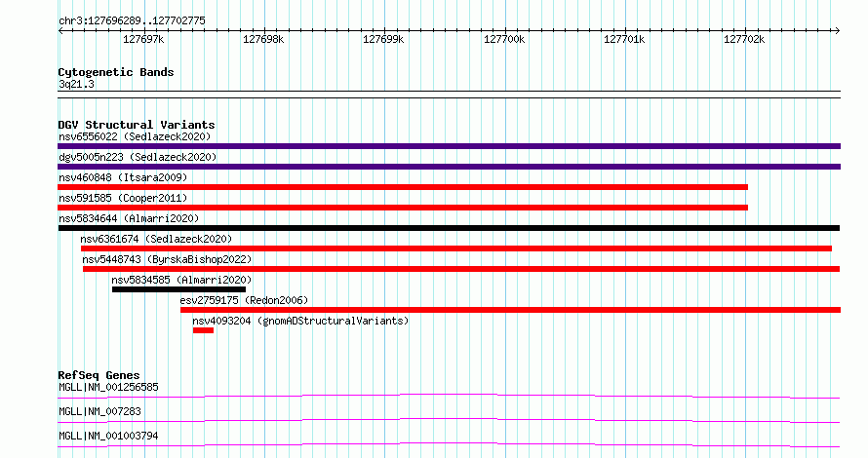Open the MGLL|NM_001256585 transcript label

pos(108,387)
